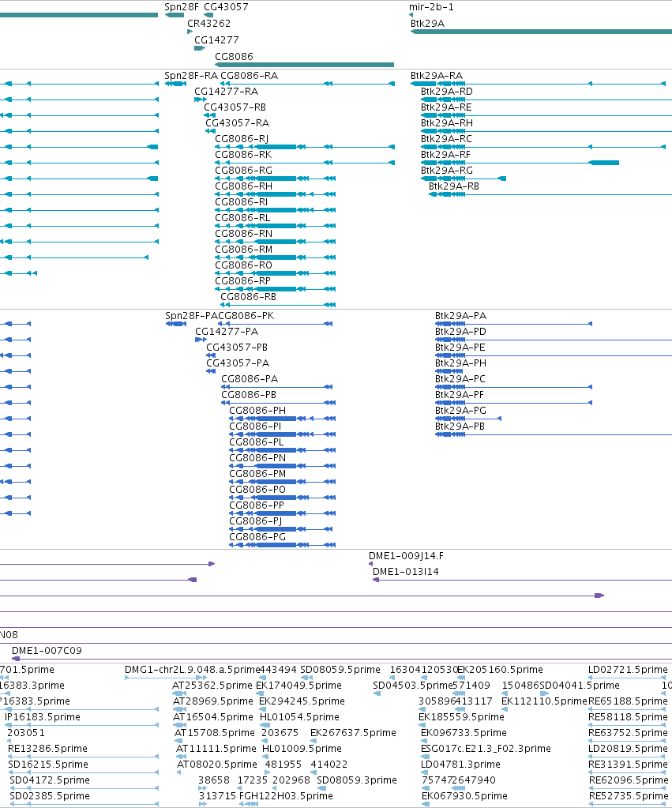Select the CG8086 gene bar
This screenshot has width=672, height=808.
coord(304,65)
